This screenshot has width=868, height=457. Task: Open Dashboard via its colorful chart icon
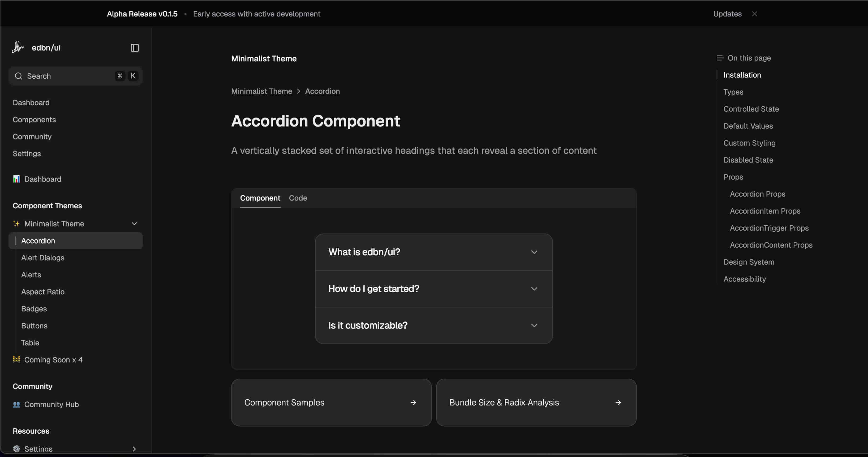click(16, 179)
